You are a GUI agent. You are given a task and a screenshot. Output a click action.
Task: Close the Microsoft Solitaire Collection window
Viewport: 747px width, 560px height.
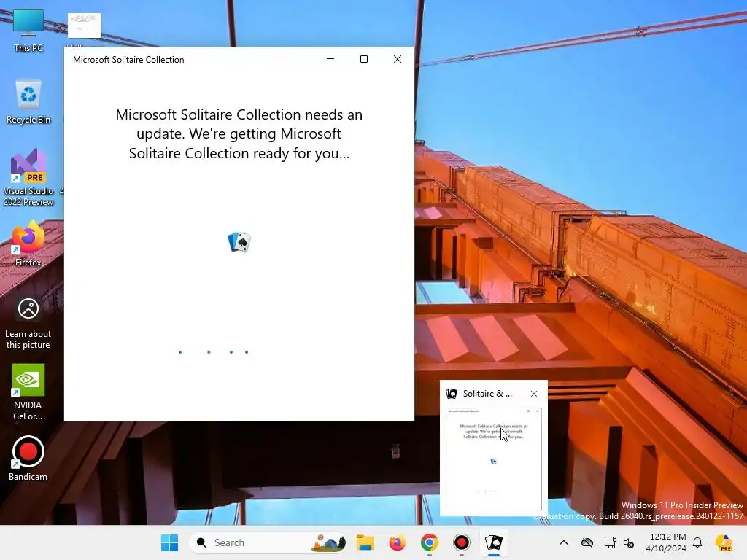(398, 59)
